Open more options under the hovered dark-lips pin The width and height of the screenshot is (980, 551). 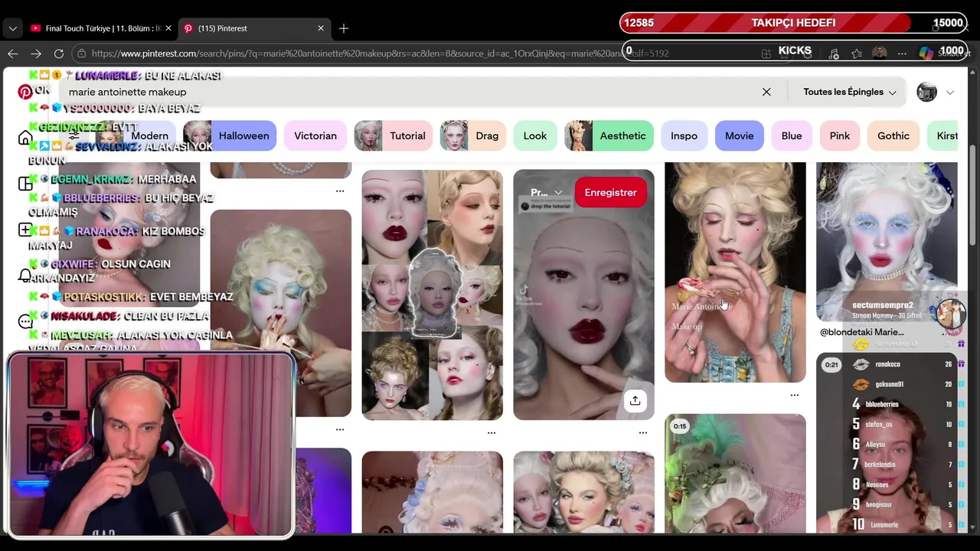coord(643,432)
